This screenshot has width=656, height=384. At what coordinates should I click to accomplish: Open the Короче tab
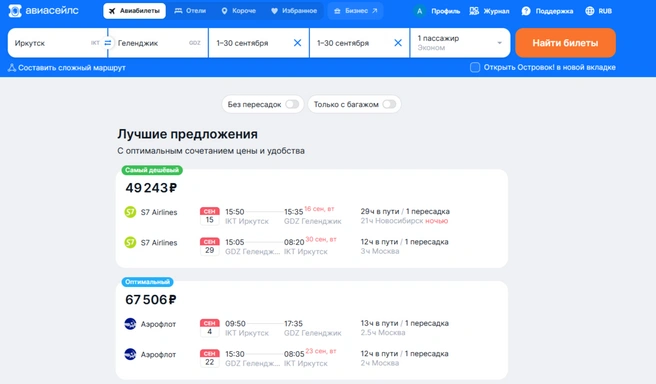tap(238, 11)
